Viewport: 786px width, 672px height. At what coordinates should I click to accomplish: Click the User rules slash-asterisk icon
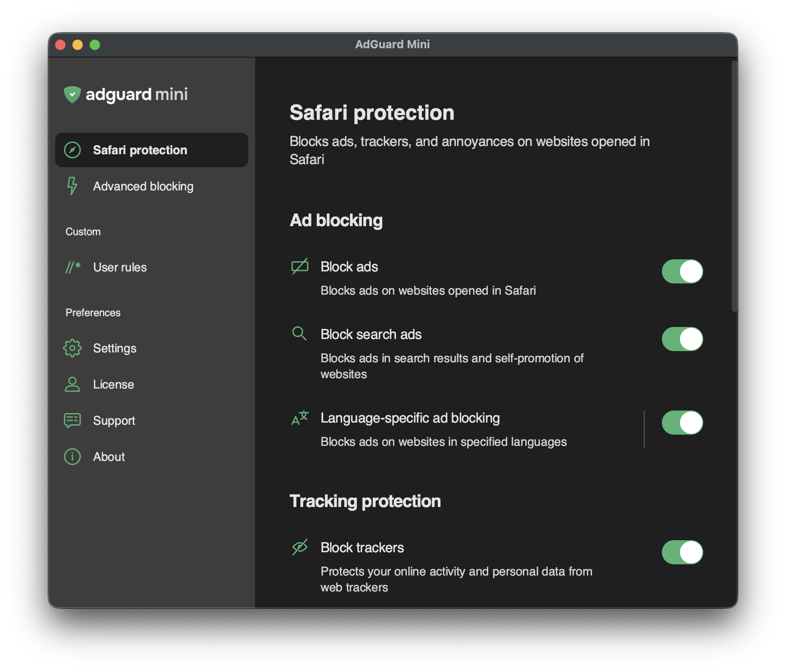(73, 267)
